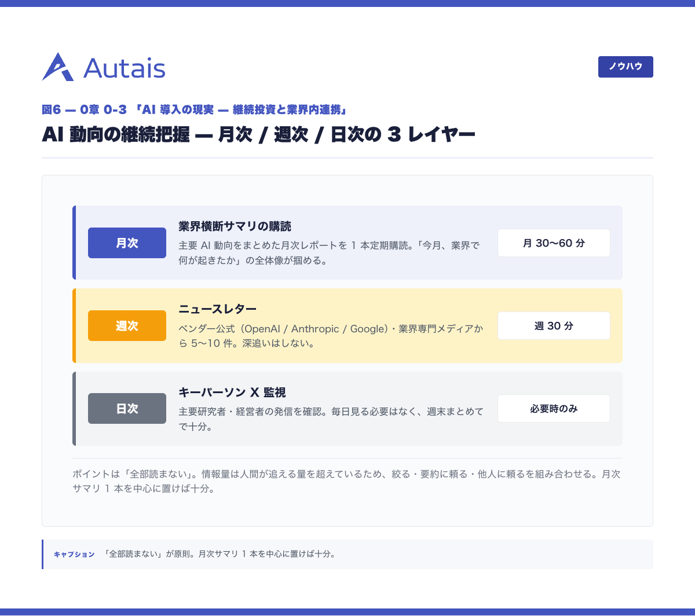The height and width of the screenshot is (616, 695).
Task: Click the 月 30〜60 分 time box
Action: 554,243
